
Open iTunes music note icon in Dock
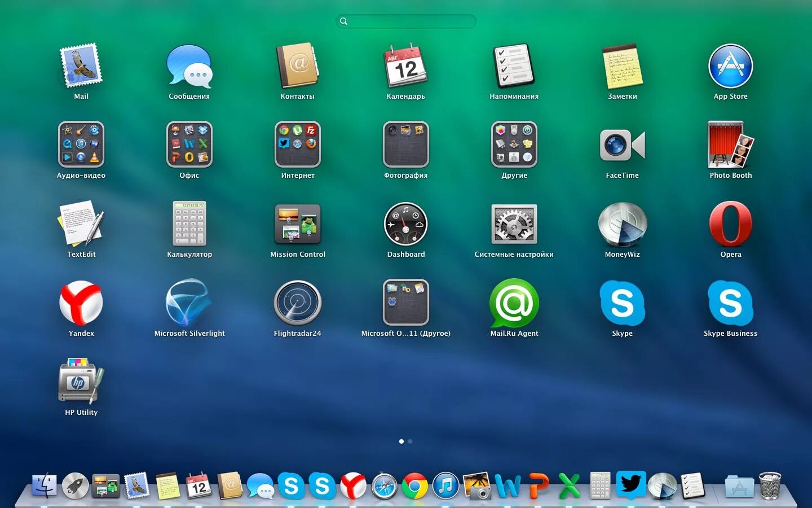[446, 486]
